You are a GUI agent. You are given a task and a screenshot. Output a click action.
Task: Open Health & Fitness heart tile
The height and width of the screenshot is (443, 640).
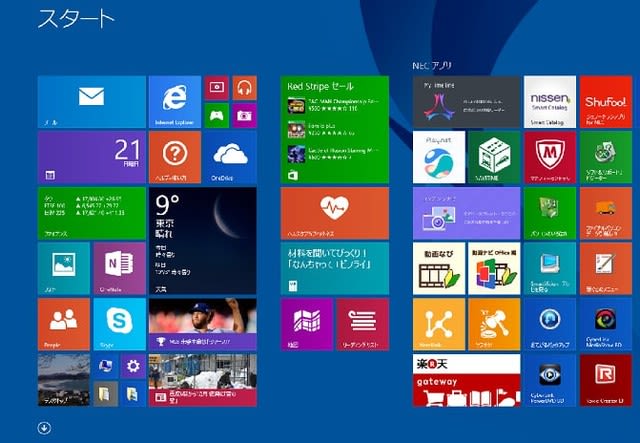(x=335, y=213)
